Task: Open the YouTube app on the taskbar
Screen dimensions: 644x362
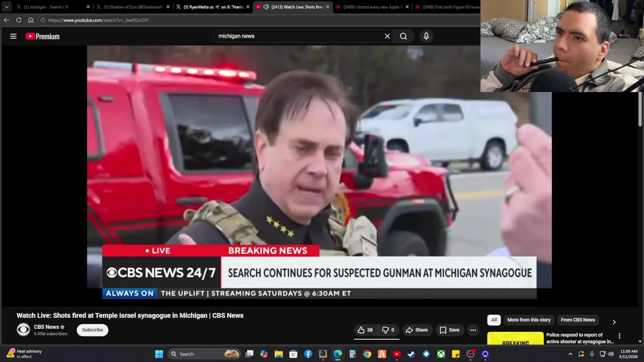Action: (397, 354)
